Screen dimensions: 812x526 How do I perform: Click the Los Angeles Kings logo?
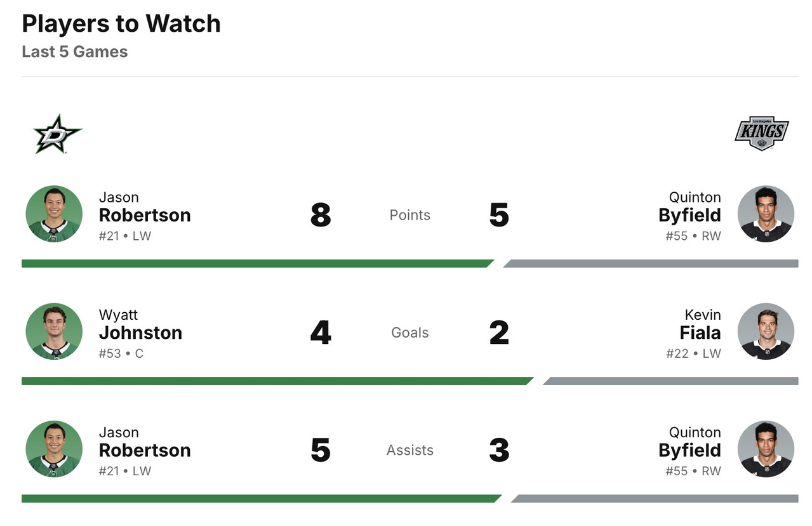761,133
